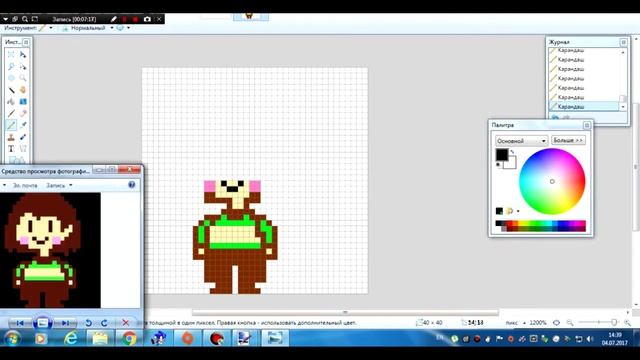The width and height of the screenshot is (640, 360).
Task: Select the Recolor tool
Action: [x=23, y=137]
